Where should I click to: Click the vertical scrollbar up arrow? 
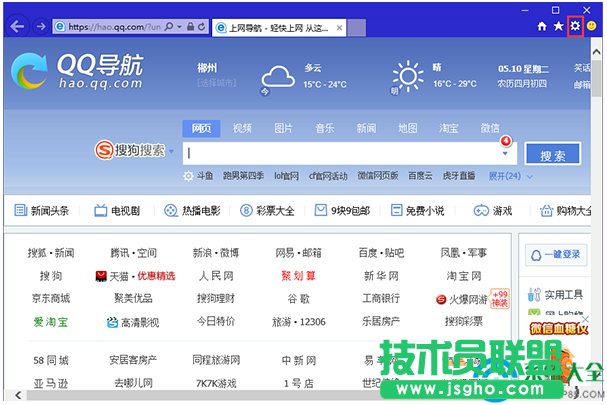pyautogui.click(x=596, y=52)
